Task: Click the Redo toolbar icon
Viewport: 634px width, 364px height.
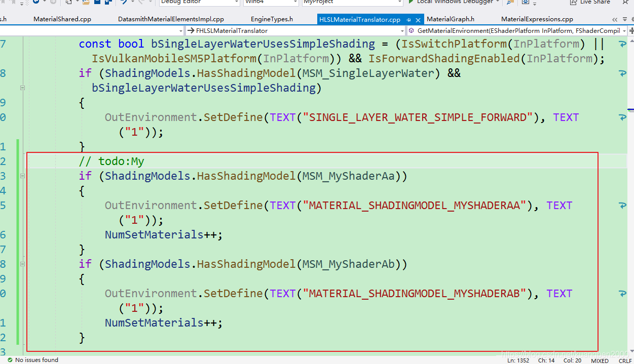Action: 141,3
